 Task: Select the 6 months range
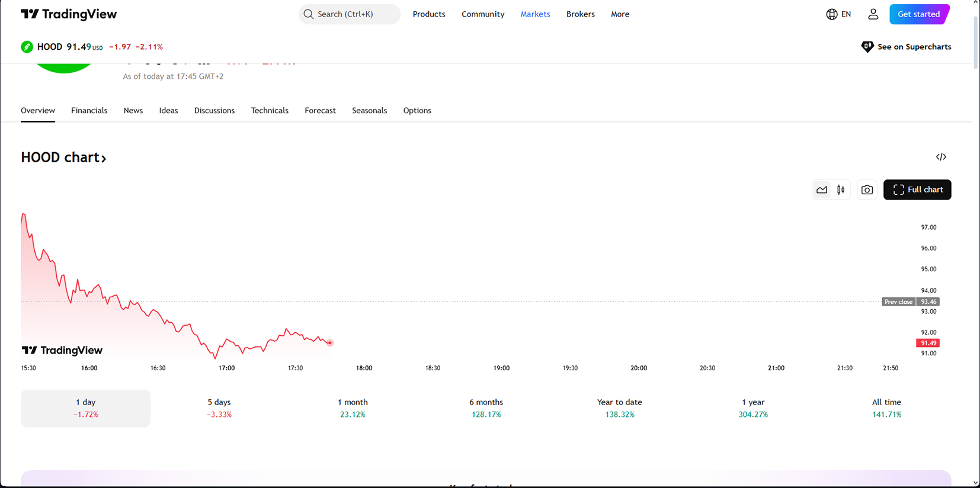tap(486, 408)
